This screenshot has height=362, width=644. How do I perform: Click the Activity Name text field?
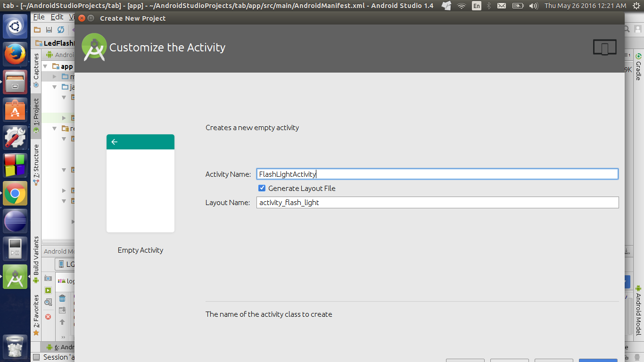point(437,174)
